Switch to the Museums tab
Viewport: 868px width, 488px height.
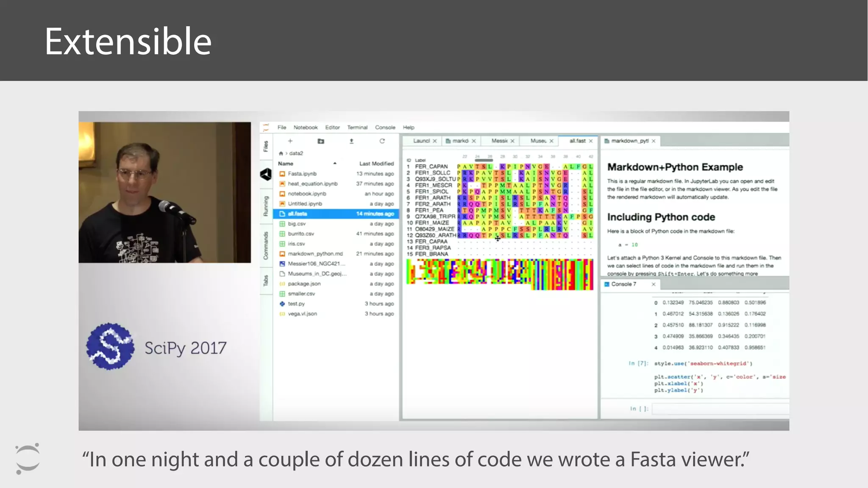538,141
